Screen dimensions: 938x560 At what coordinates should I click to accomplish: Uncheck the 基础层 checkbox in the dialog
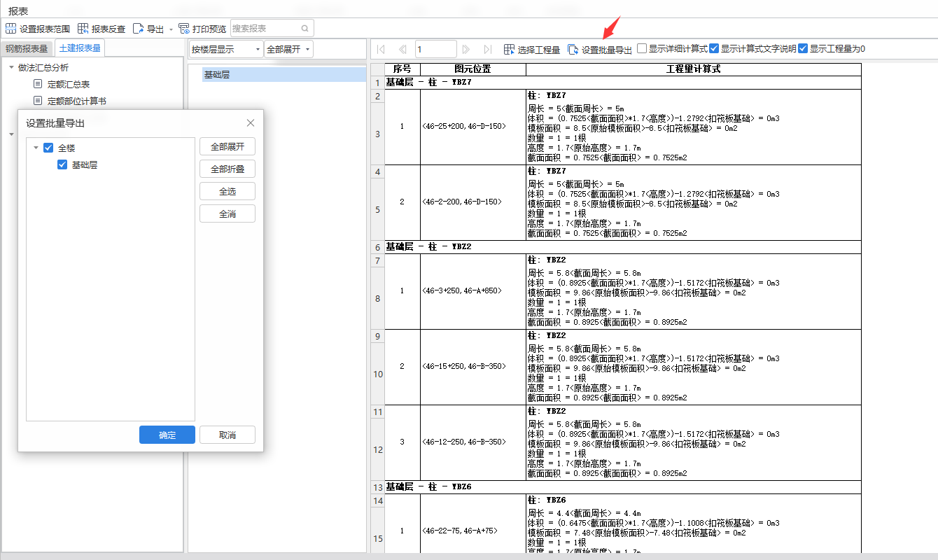coord(62,164)
